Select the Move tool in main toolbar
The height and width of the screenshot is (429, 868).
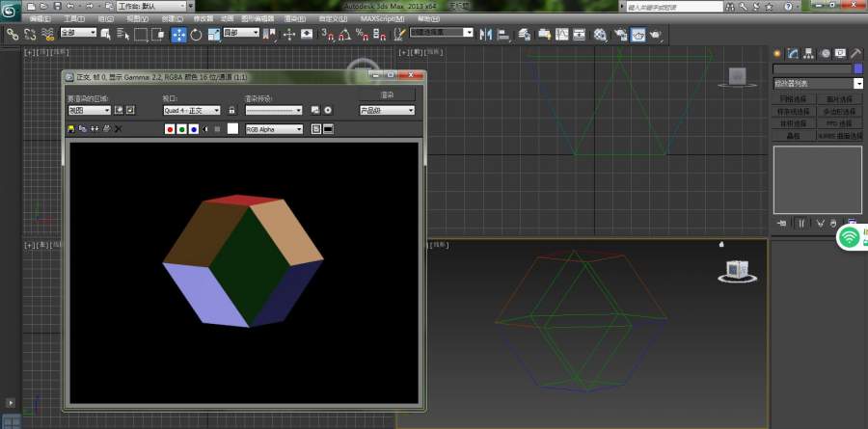click(x=179, y=34)
